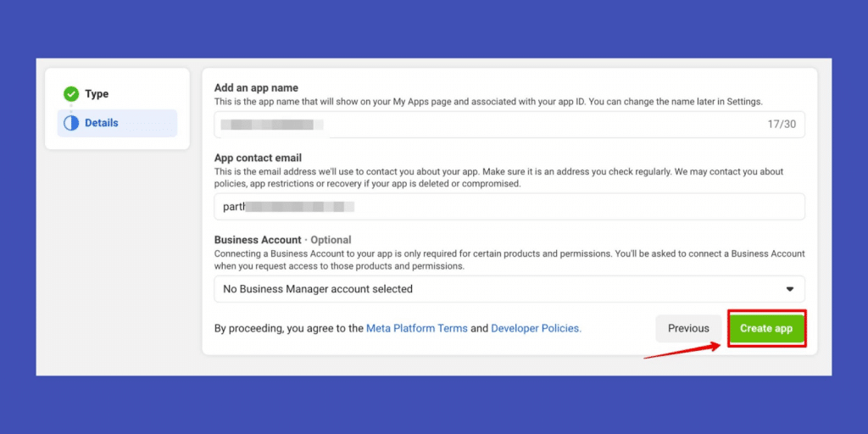The width and height of the screenshot is (868, 434).
Task: Focus the App contact email field
Action: 509,207
